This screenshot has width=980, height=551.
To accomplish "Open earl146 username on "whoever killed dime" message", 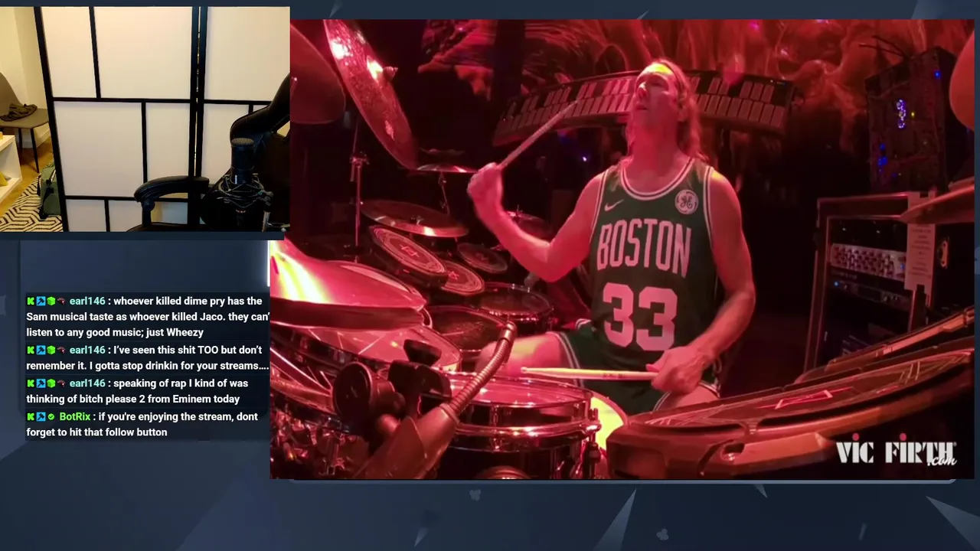I will click(x=87, y=302).
